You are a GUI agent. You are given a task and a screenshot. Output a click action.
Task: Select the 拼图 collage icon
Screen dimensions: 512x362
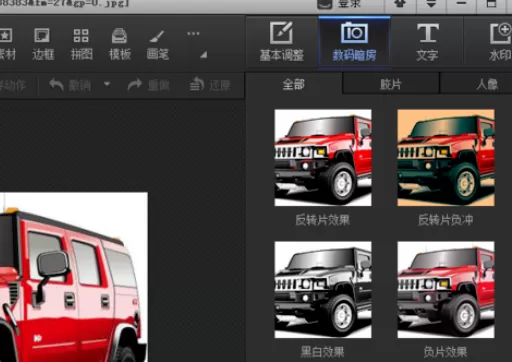click(x=81, y=44)
